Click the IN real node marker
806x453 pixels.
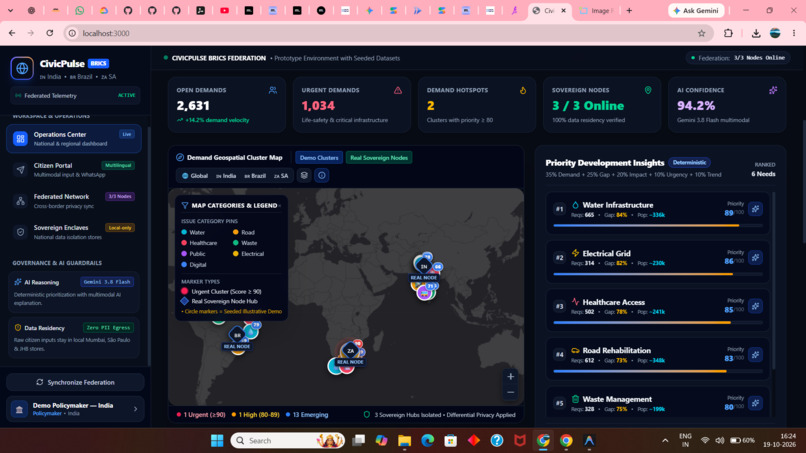pos(424,266)
